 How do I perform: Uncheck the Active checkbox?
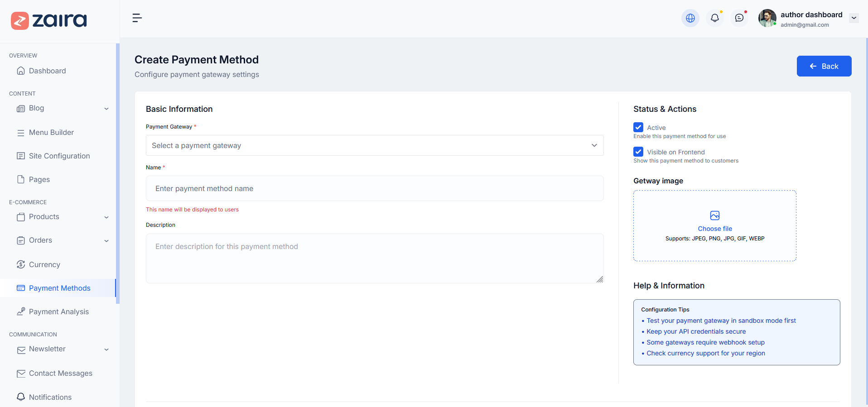[638, 127]
